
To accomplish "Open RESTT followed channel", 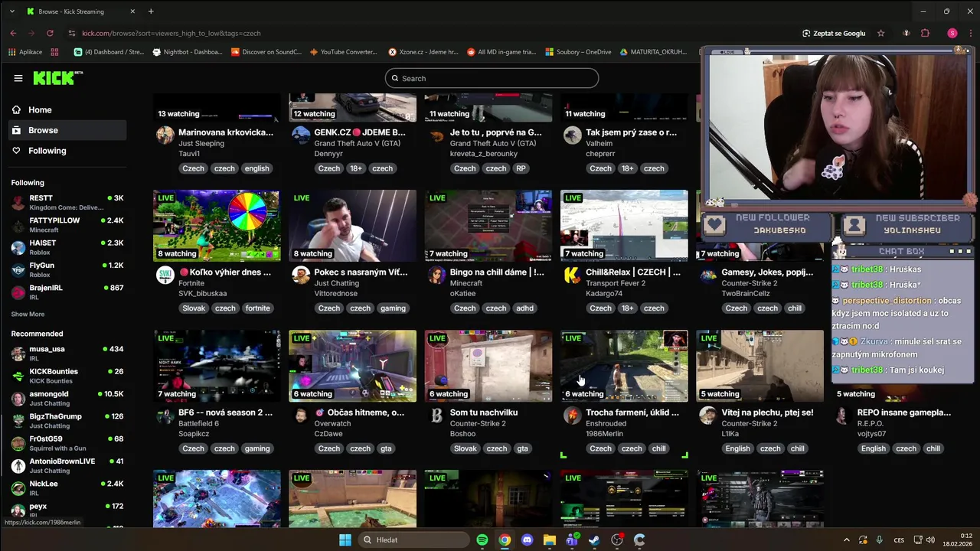I will 67,202.
